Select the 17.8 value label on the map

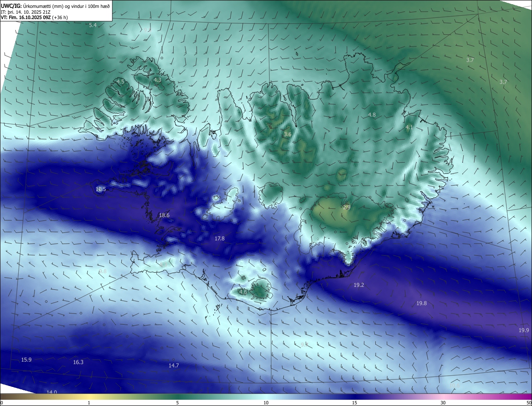click(219, 238)
